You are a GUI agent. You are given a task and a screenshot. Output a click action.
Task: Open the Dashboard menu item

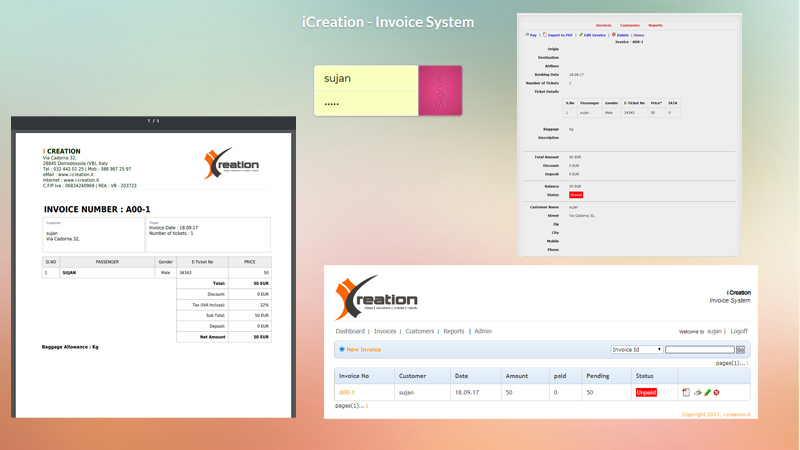pyautogui.click(x=350, y=331)
